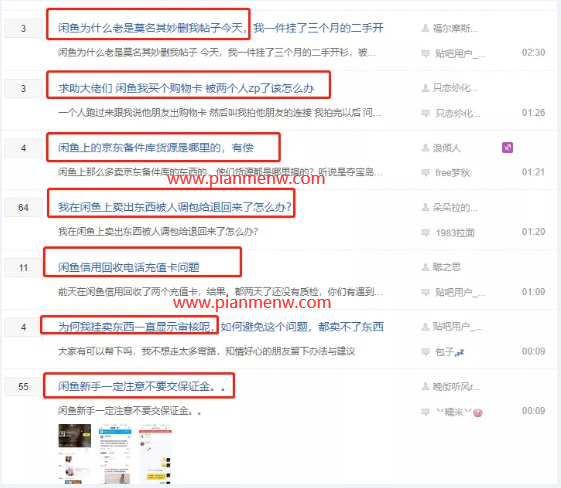This screenshot has height=488, width=561.
Task: Click snippet 一个人跑过来跟我说他朋友出购物卡
Action: click(x=220, y=113)
